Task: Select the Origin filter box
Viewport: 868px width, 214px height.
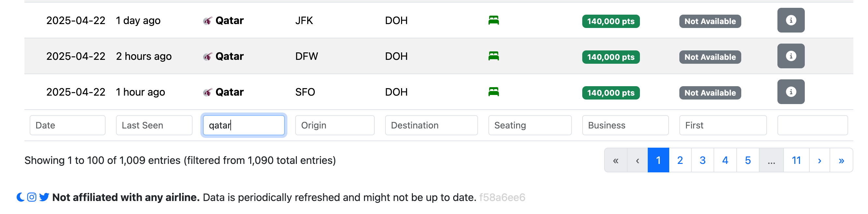Action: 335,125
